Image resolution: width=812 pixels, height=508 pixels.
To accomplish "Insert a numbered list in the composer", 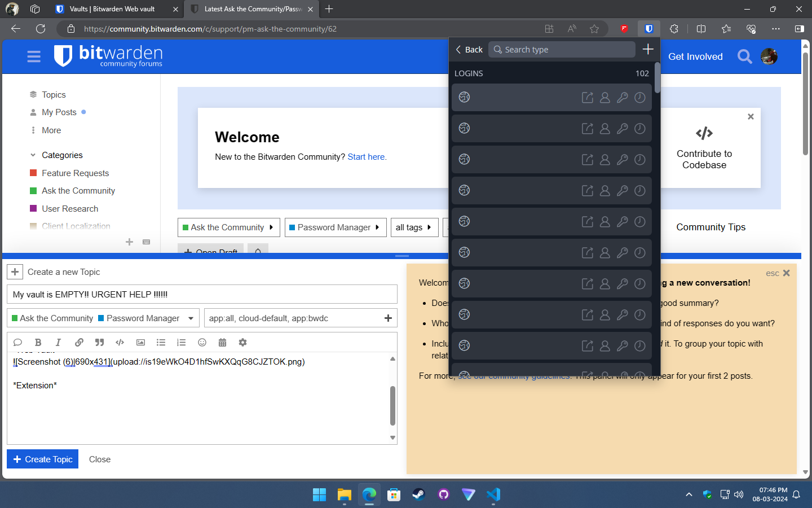I will coord(181,342).
